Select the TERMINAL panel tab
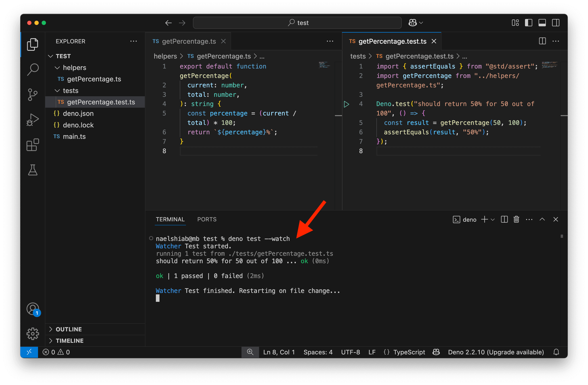This screenshot has width=588, height=385. coord(170,219)
